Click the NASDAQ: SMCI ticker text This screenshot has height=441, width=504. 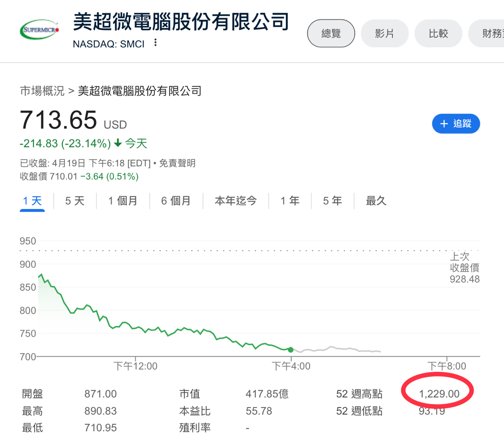pos(109,44)
